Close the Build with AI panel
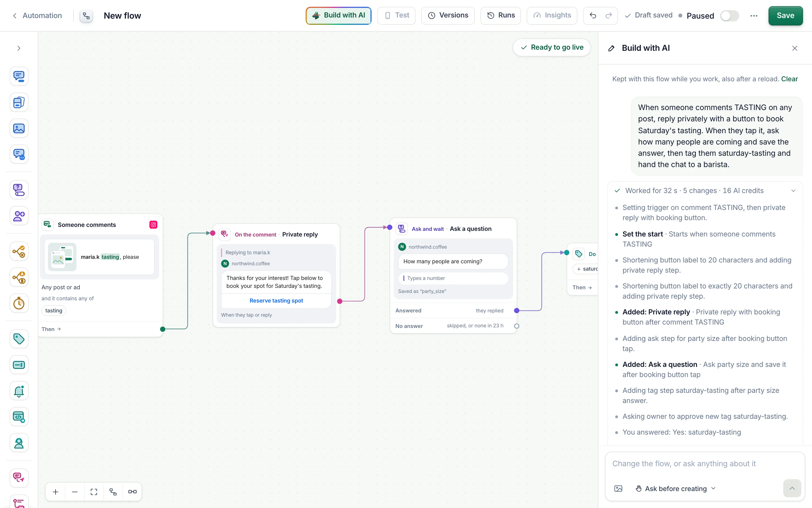The image size is (812, 508). click(795, 48)
